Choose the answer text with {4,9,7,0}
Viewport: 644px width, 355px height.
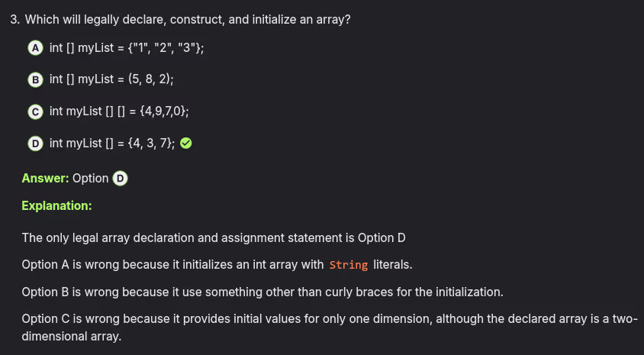tap(119, 111)
